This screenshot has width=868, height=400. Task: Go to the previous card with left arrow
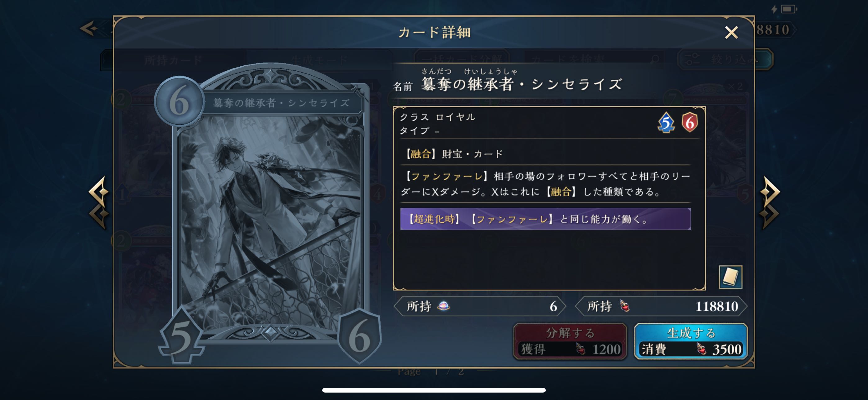pos(98,203)
